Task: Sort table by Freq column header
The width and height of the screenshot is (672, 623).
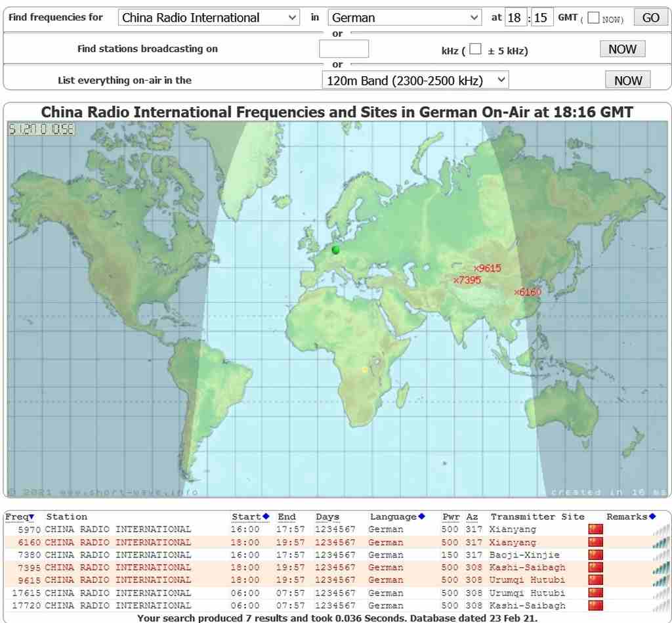Action: 19,517
